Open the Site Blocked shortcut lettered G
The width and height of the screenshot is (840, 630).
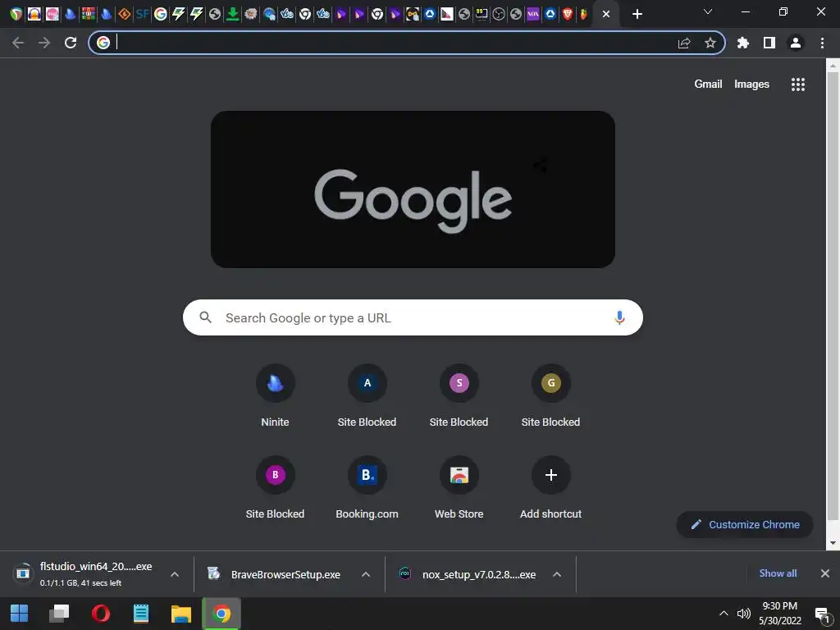tap(550, 395)
